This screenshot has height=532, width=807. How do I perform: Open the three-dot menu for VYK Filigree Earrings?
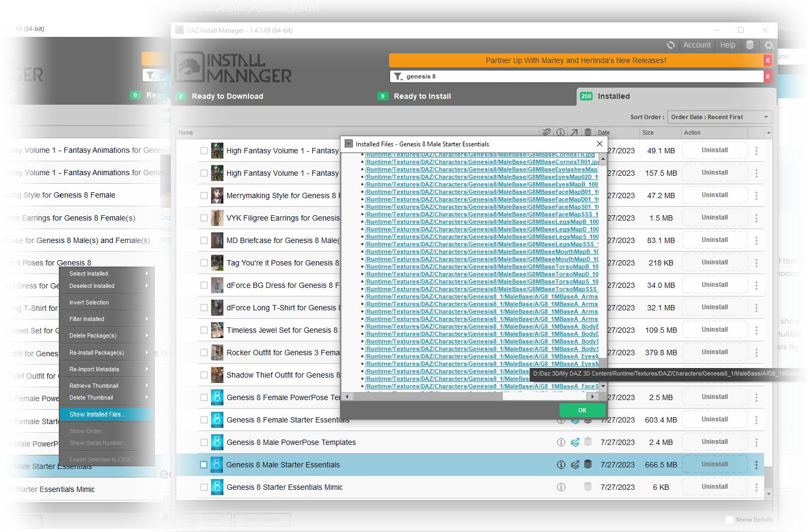click(756, 218)
